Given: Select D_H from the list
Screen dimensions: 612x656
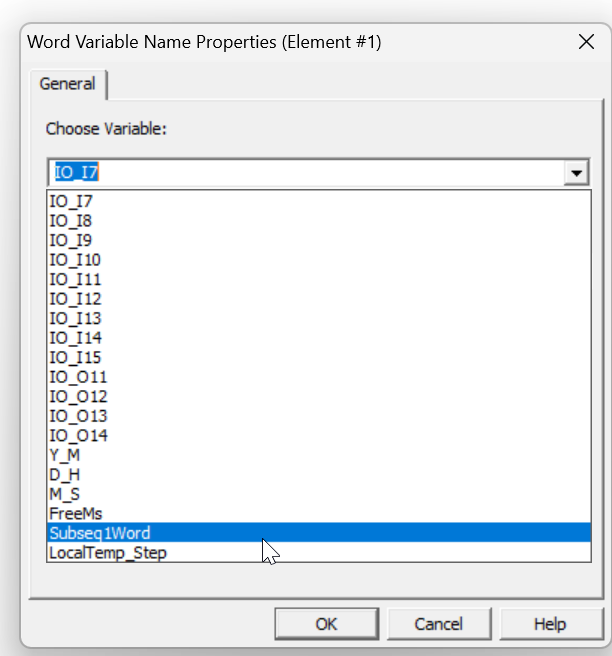Looking at the screenshot, I should tap(319, 474).
